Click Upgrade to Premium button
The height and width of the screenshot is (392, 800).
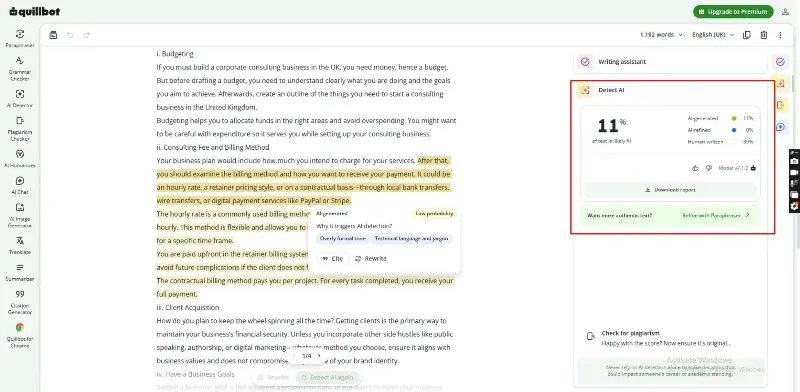click(x=733, y=11)
